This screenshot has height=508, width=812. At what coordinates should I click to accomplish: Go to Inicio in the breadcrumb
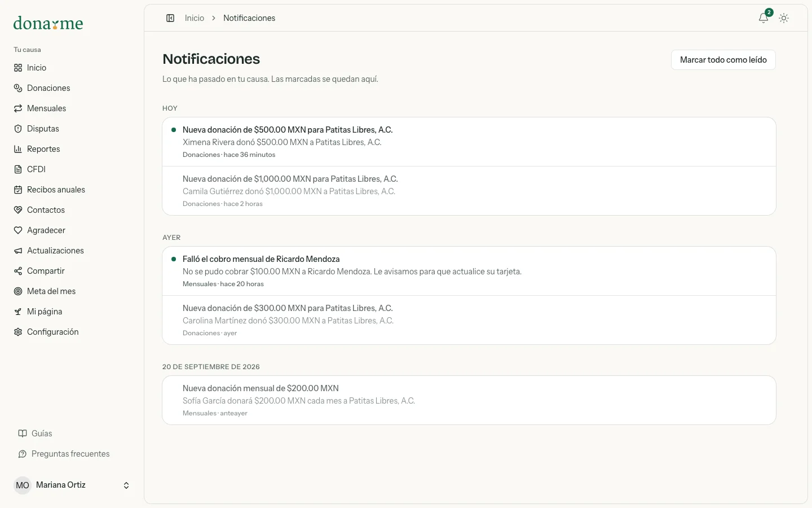coord(195,18)
